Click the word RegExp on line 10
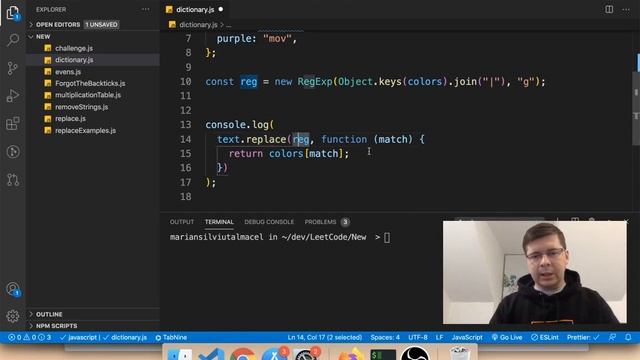Viewport: 640px width, 360px height. (x=315, y=82)
